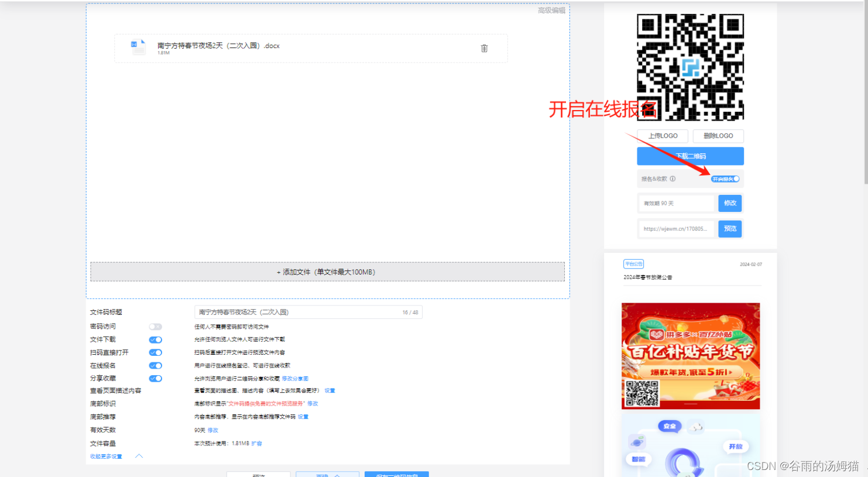Viewport: 868px width, 477px height.
Task: Click the 1.81M file size text
Action: pyautogui.click(x=163, y=53)
